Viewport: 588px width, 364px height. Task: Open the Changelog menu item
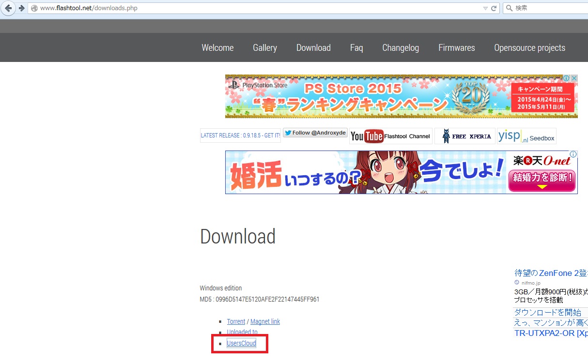tap(401, 47)
